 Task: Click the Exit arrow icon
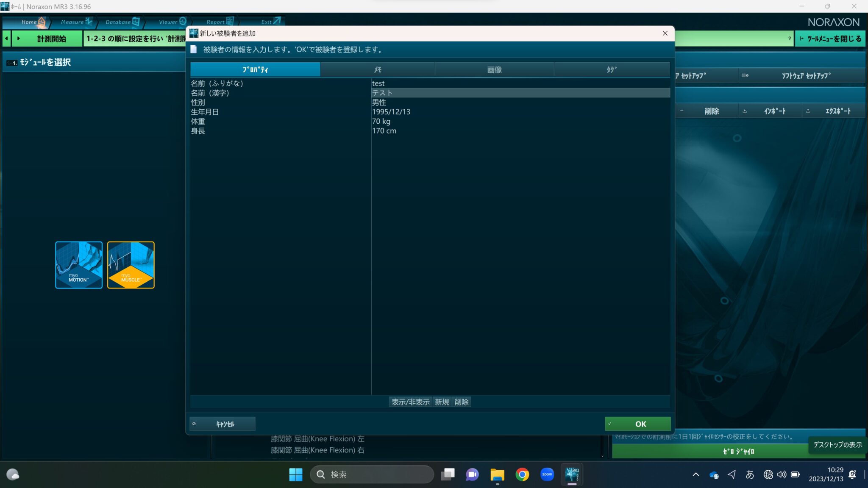pos(277,20)
